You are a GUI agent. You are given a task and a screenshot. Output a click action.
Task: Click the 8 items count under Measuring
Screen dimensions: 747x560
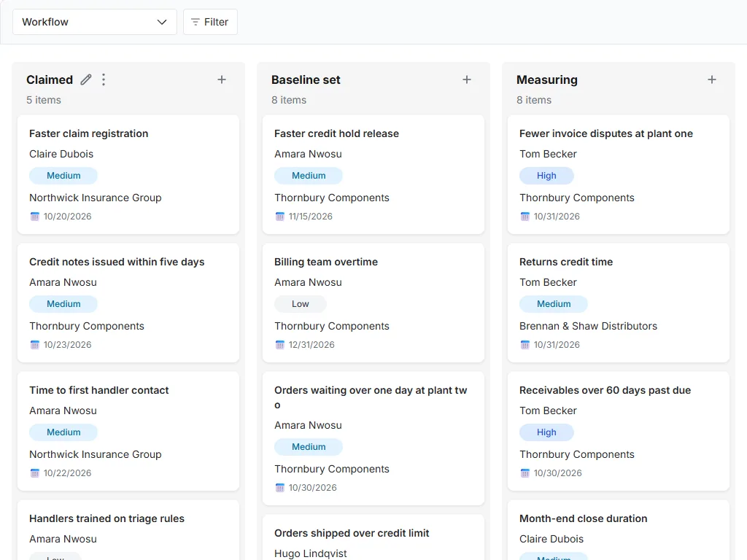pos(534,100)
